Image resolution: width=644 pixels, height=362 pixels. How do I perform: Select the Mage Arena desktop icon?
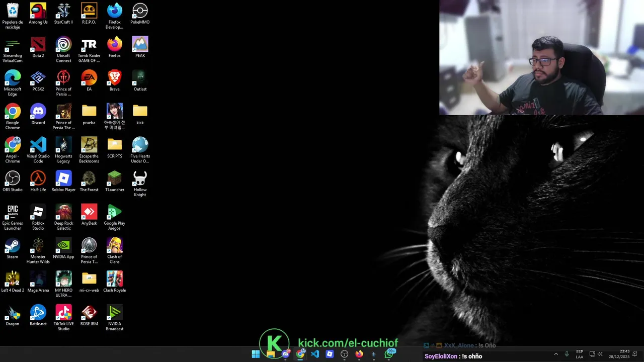coord(38,282)
